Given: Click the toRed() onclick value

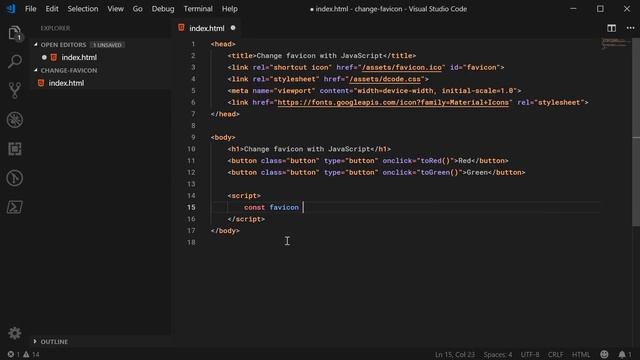Looking at the screenshot, I should pyautogui.click(x=435, y=161).
